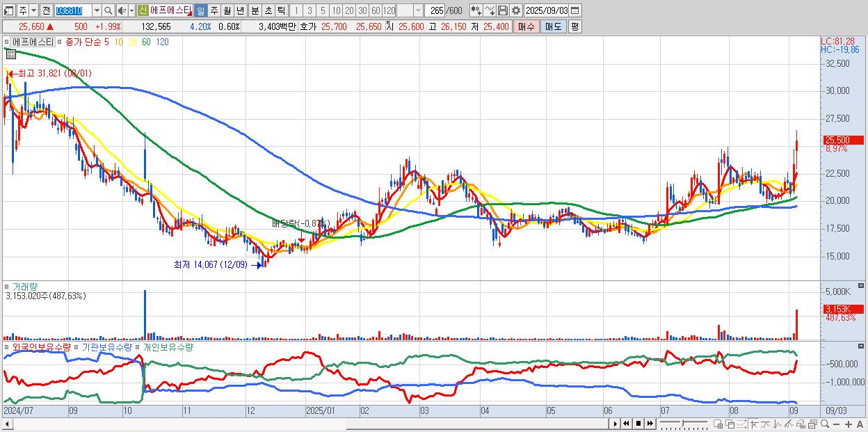Click the 에프에스티 stock name box
The image size is (868, 432).
click(x=170, y=10)
